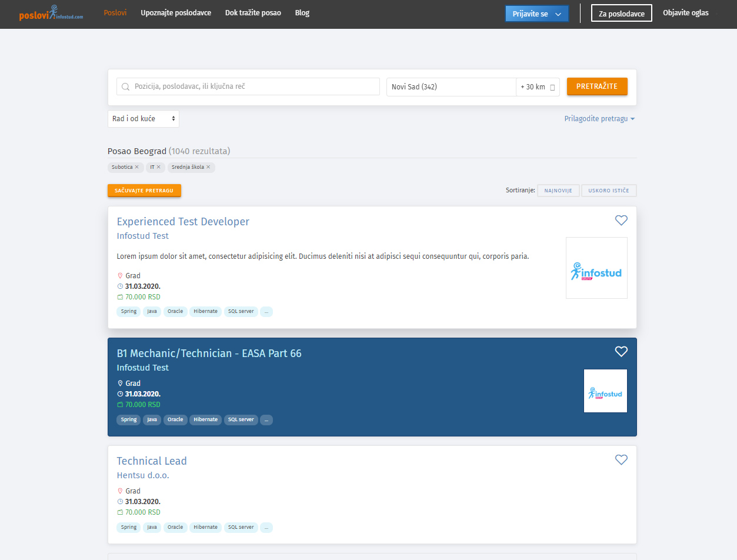Expand Prilagodite pretragu options

click(x=599, y=119)
